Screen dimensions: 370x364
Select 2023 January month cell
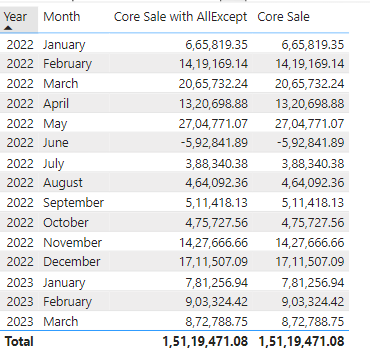click(64, 283)
